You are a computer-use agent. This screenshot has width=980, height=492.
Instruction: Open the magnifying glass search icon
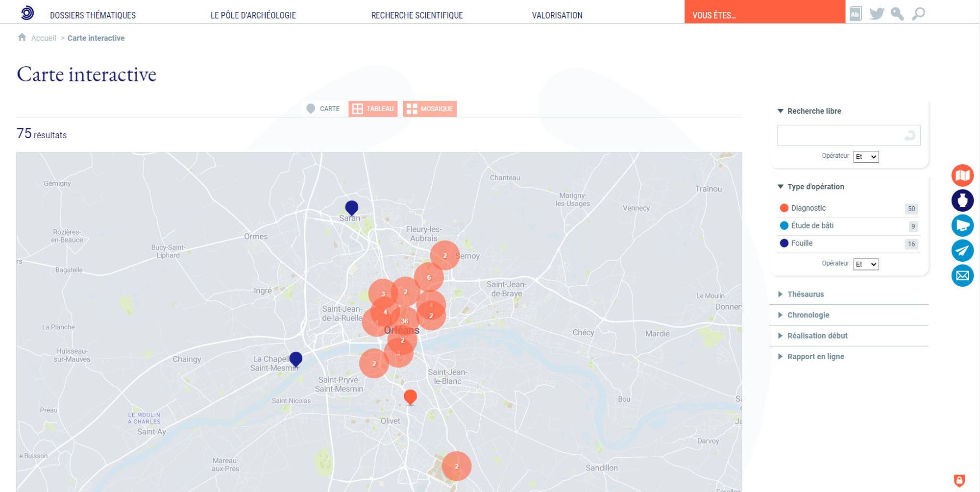pos(918,14)
